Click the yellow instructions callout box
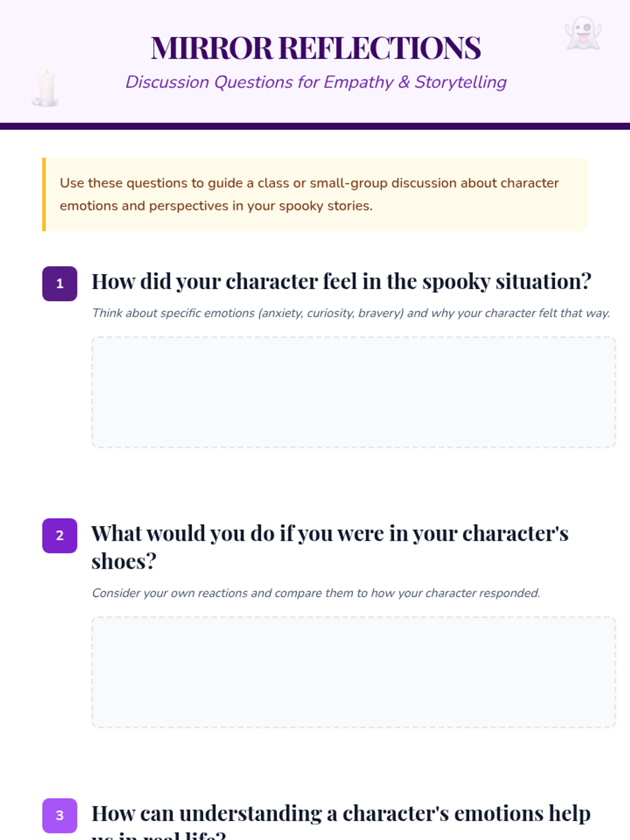 click(316, 194)
